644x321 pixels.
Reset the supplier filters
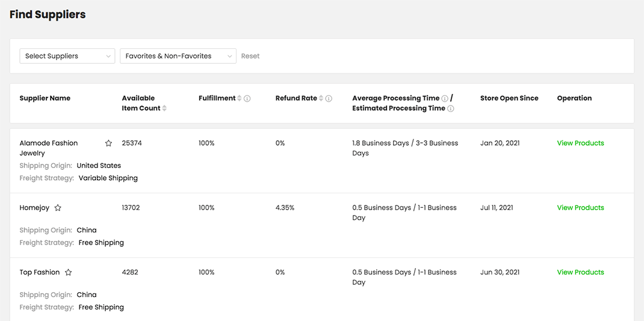click(x=250, y=56)
